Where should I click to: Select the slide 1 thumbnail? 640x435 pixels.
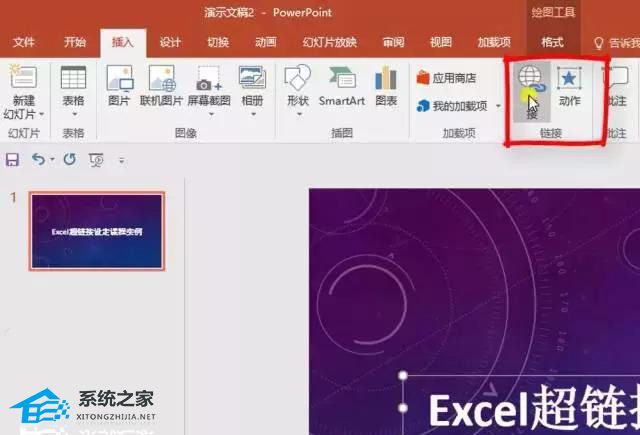(97, 231)
